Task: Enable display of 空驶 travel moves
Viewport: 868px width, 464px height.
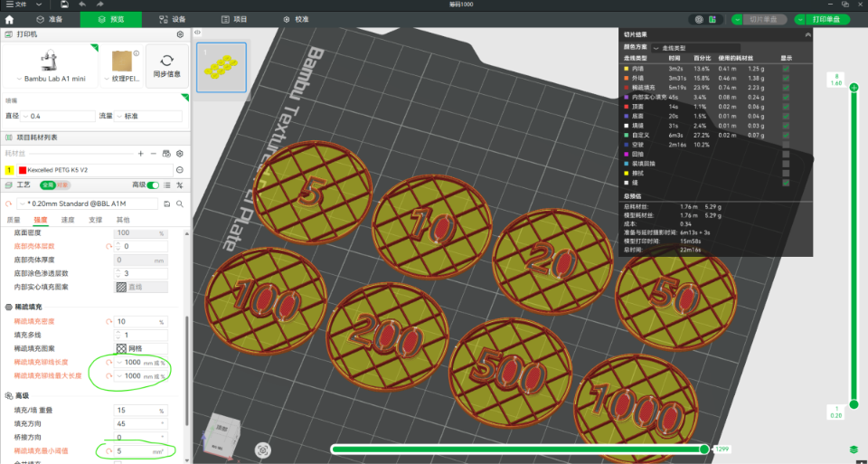Action: click(x=786, y=145)
